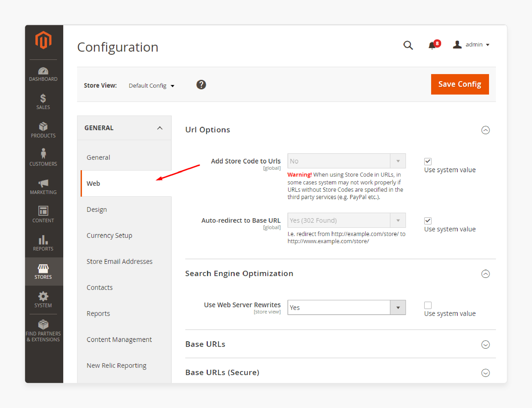The image size is (532, 408).
Task: Click the Use Web Server Rewrites label
Action: point(242,305)
